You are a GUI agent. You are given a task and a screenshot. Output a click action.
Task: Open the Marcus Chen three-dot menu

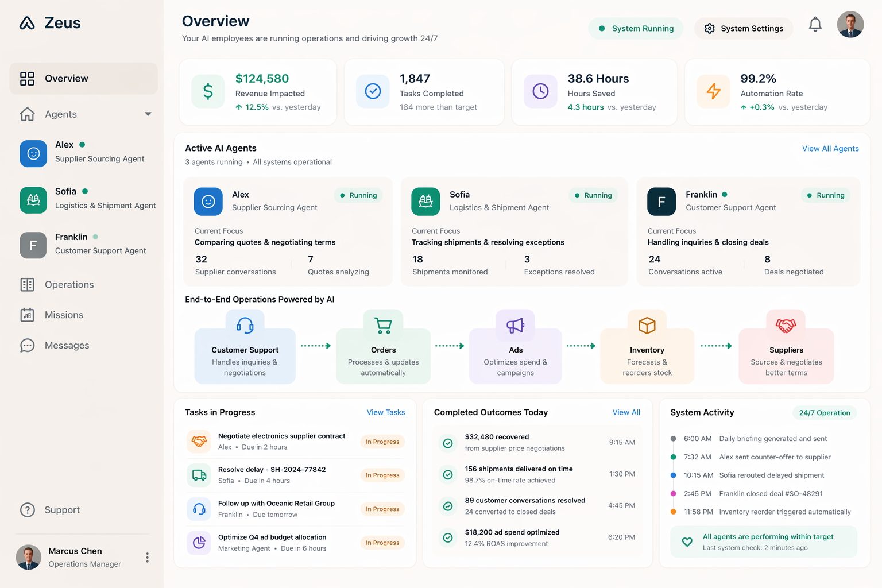point(148,558)
